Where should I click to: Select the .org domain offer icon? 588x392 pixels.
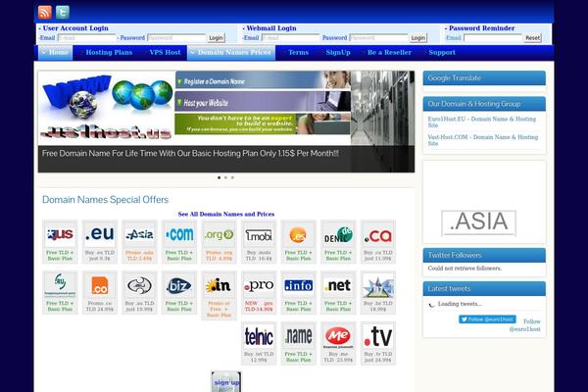[x=219, y=235]
